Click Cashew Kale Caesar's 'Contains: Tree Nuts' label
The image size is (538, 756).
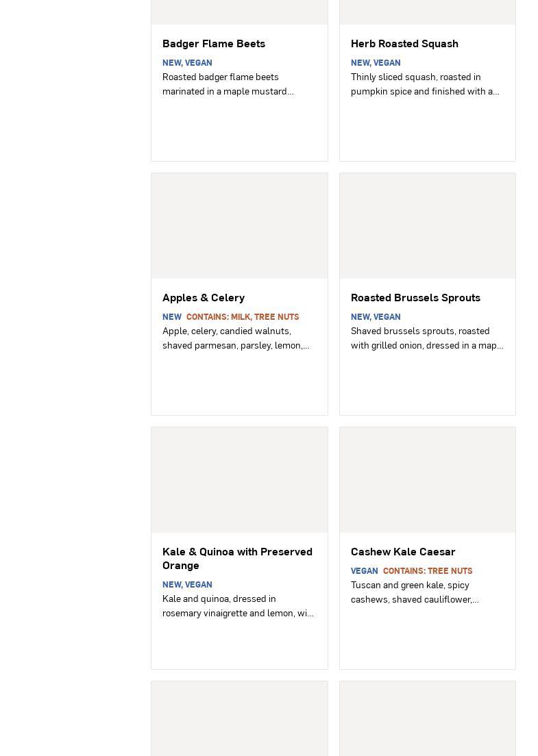tap(428, 571)
